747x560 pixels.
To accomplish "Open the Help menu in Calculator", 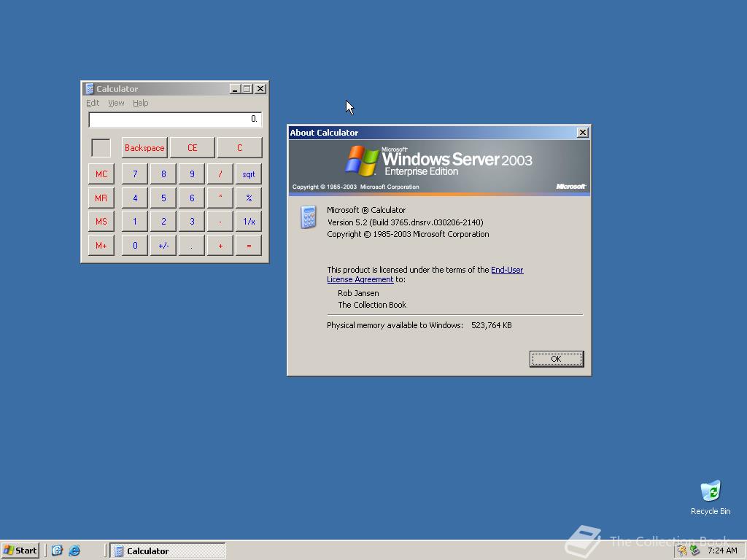I will pos(141,103).
